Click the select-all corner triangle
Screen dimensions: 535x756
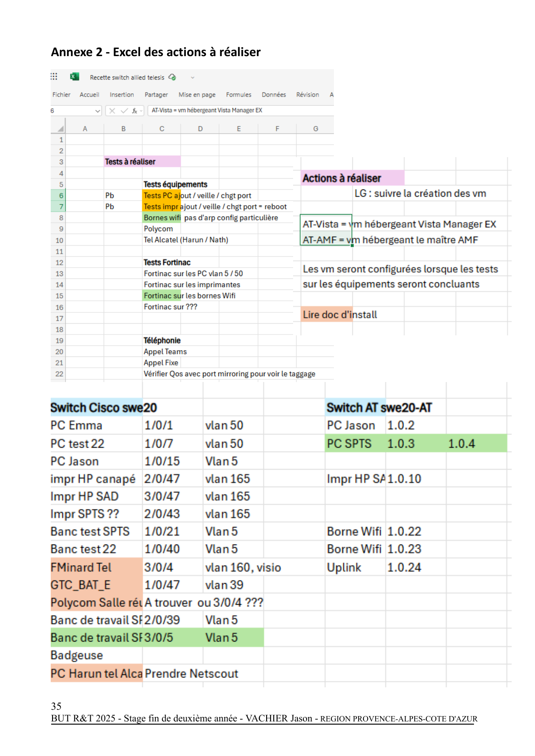[61, 129]
